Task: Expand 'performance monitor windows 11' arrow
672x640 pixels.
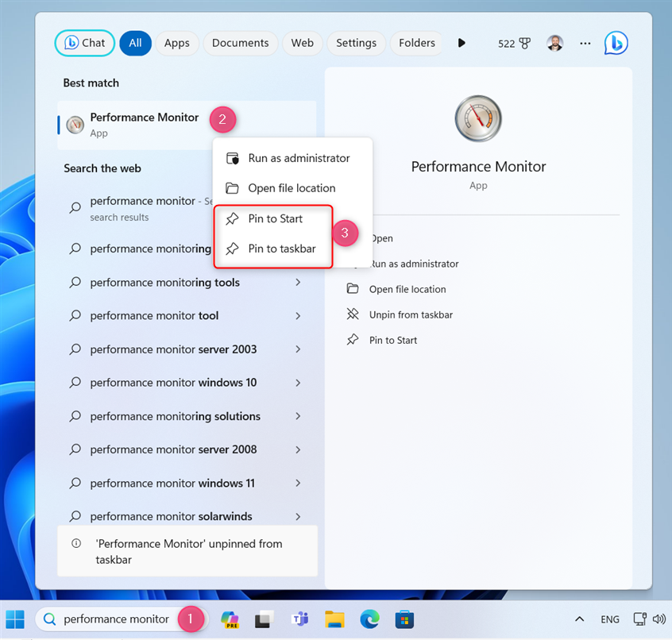Action: tap(298, 483)
